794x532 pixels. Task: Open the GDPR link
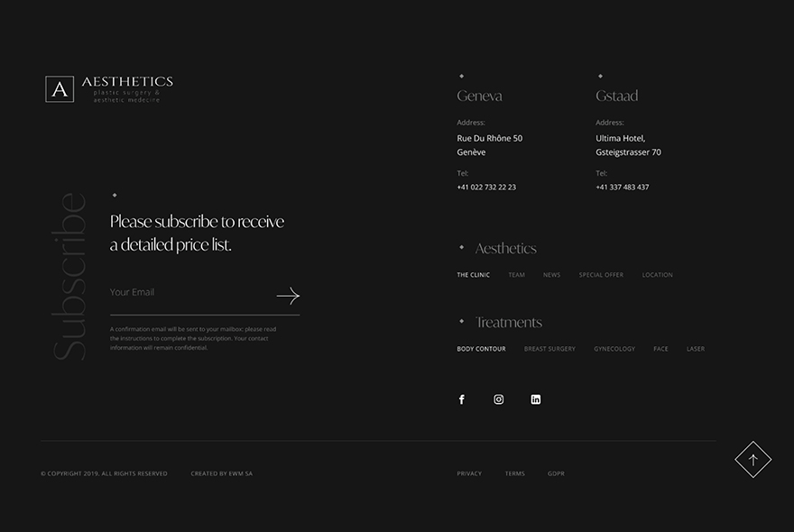click(556, 473)
